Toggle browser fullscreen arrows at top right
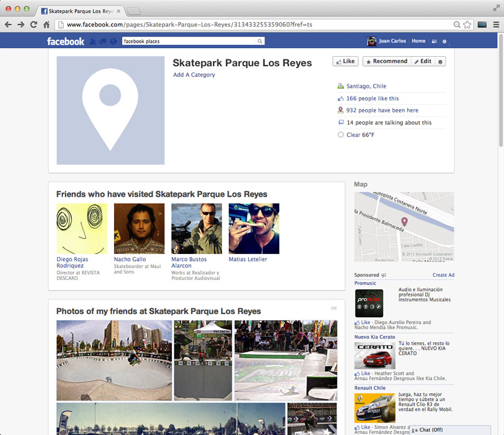 pos(496,8)
